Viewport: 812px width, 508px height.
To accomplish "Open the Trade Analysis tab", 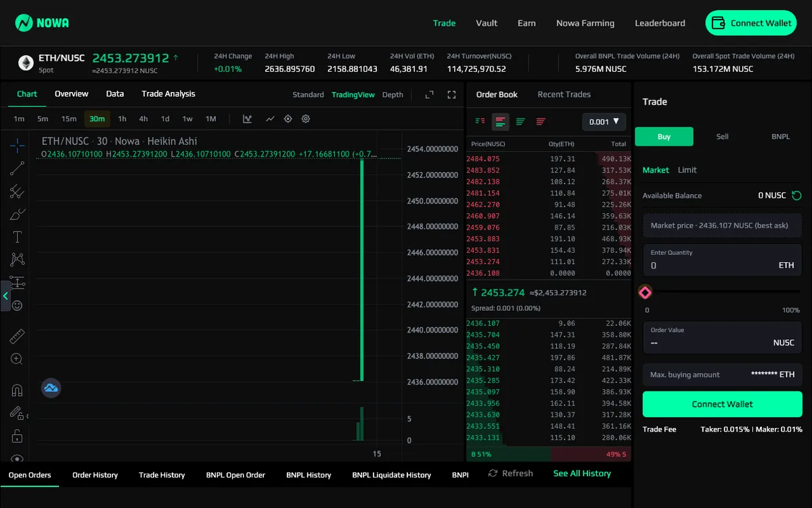I will [168, 94].
